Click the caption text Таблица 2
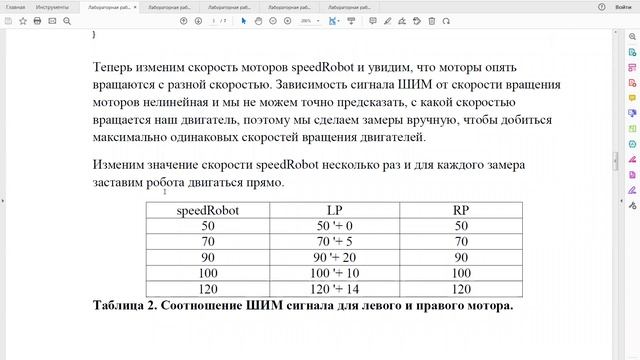This screenshot has height=360, width=640. (x=125, y=305)
